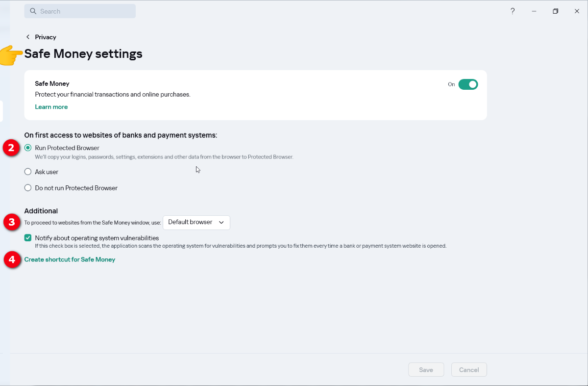Click red numbered marker 3
588x386 pixels.
pos(11,222)
